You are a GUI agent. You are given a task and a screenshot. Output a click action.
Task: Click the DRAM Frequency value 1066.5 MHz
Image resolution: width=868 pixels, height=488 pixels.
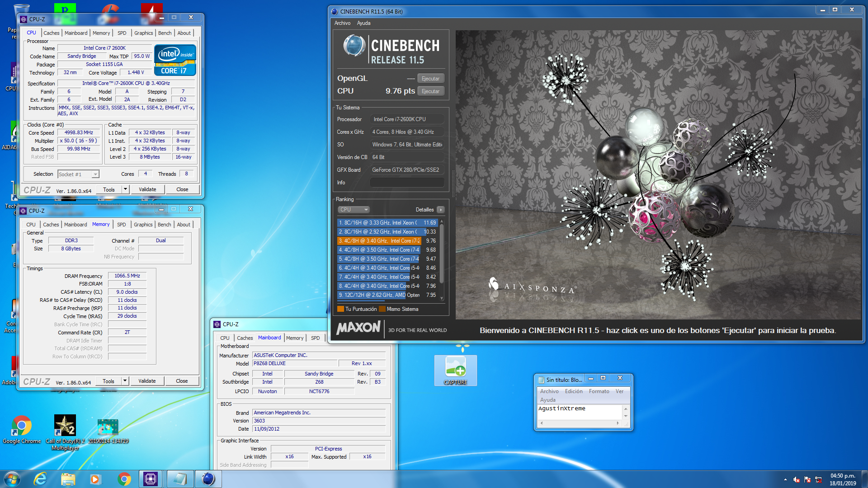(127, 276)
